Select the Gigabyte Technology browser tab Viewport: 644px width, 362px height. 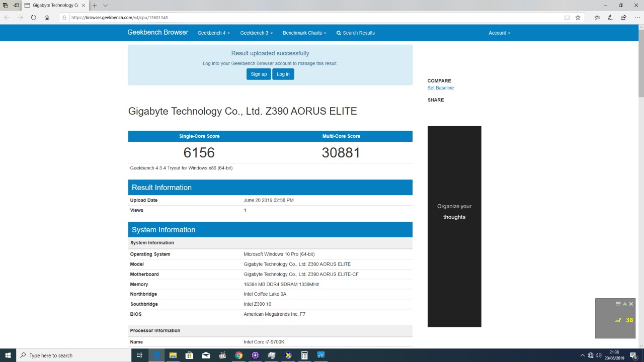tap(55, 6)
